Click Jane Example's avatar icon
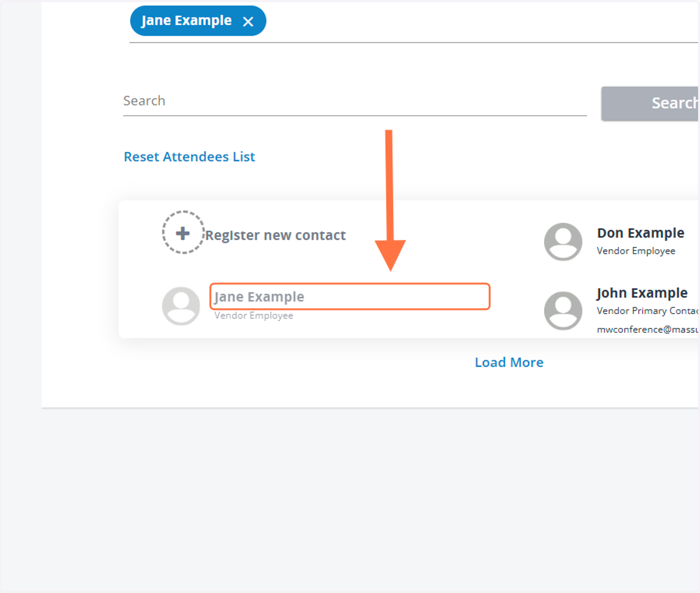Image resolution: width=700 pixels, height=593 pixels. pyautogui.click(x=181, y=306)
